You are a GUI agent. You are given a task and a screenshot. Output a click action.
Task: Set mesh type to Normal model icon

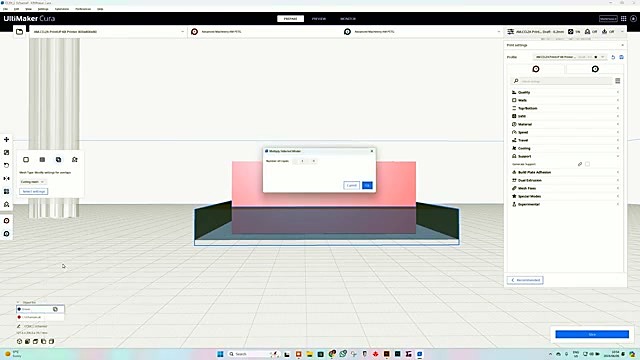click(26, 160)
